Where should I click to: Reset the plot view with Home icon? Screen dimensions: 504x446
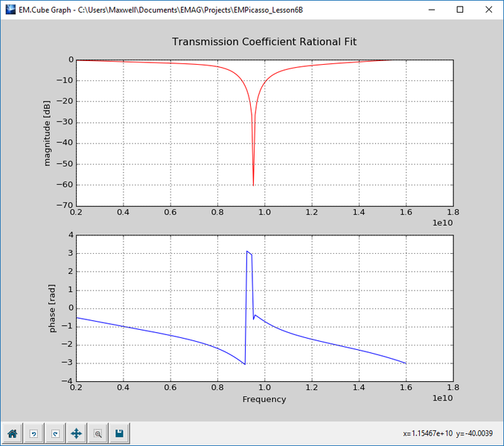(x=12, y=434)
